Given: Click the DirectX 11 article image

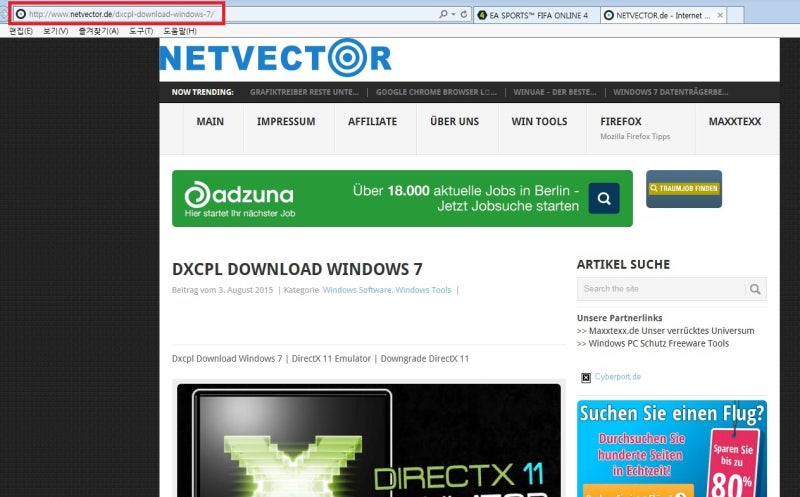Looking at the screenshot, I should click(368, 440).
